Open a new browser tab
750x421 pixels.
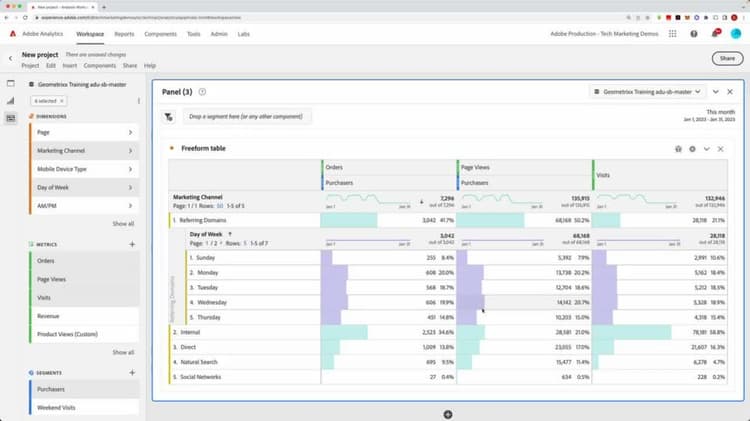pyautogui.click(x=104, y=7)
